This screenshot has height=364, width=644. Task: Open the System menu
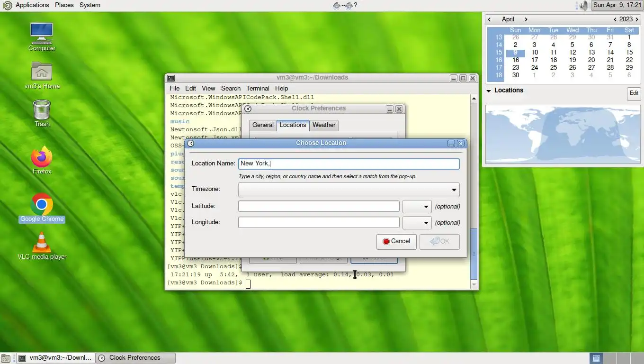click(x=90, y=5)
